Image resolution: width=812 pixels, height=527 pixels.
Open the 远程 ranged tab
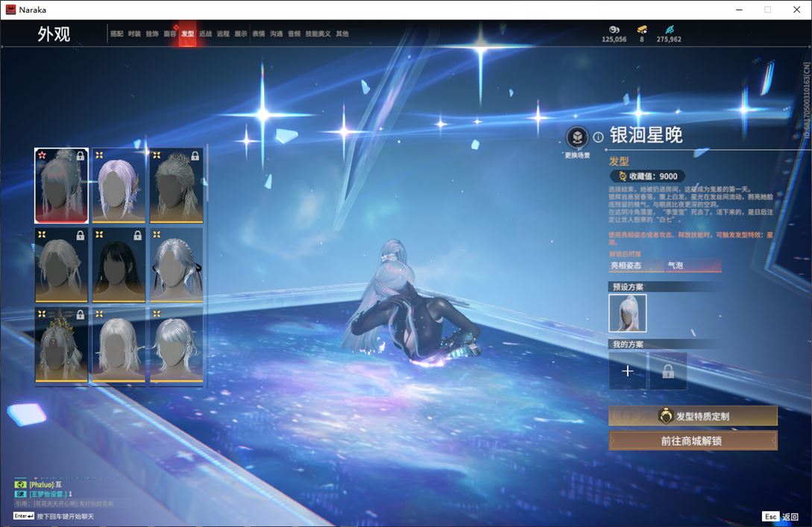tap(223, 34)
